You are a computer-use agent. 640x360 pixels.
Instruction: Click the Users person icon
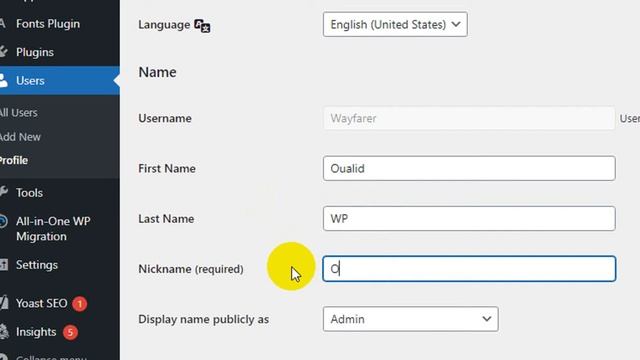click(3, 80)
